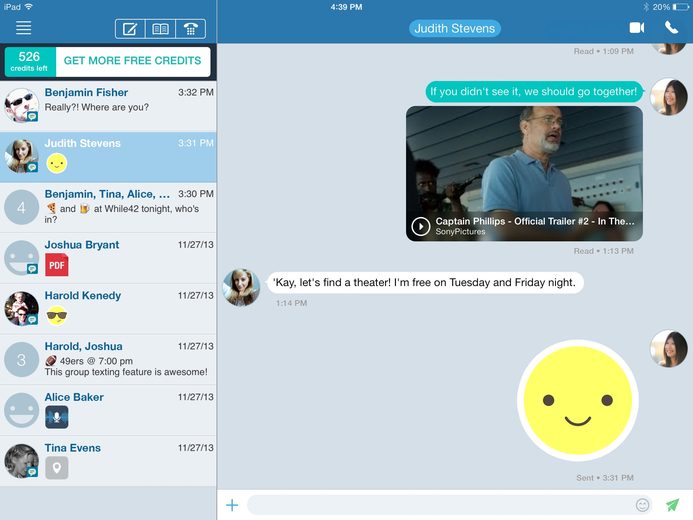Tap small smiley in Judith Stevens row
Viewport: 693px width, 520px height.
pyautogui.click(x=57, y=163)
